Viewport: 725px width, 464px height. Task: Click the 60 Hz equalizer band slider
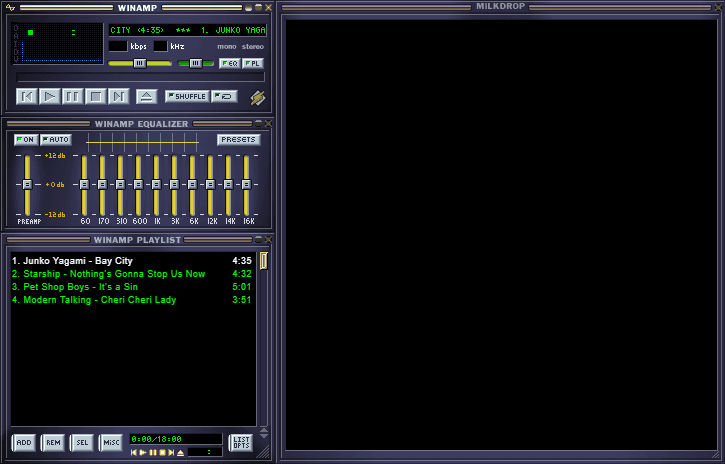coord(84,185)
